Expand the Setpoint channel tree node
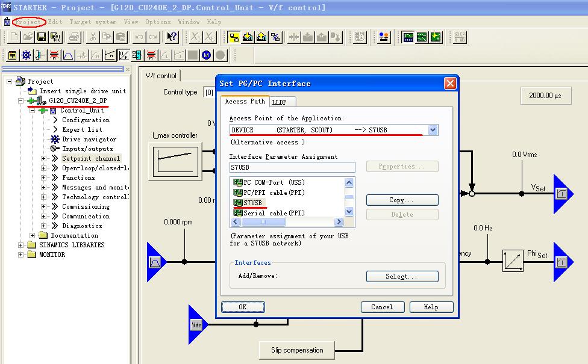The width and height of the screenshot is (588, 364). pos(44,158)
